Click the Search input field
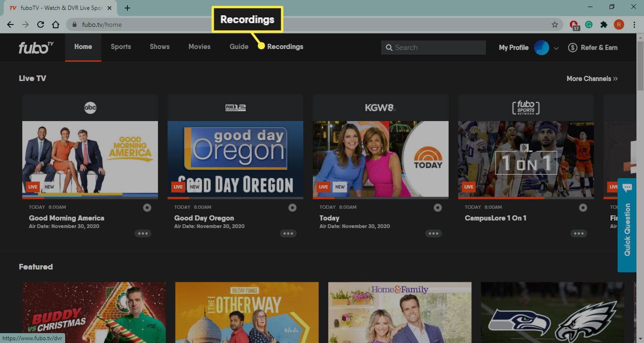The width and height of the screenshot is (644, 343). point(433,47)
